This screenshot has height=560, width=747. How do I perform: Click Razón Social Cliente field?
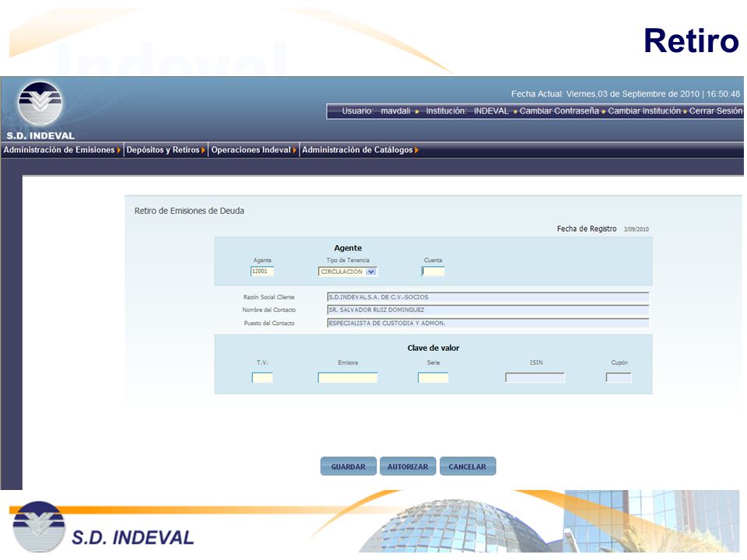pos(488,297)
